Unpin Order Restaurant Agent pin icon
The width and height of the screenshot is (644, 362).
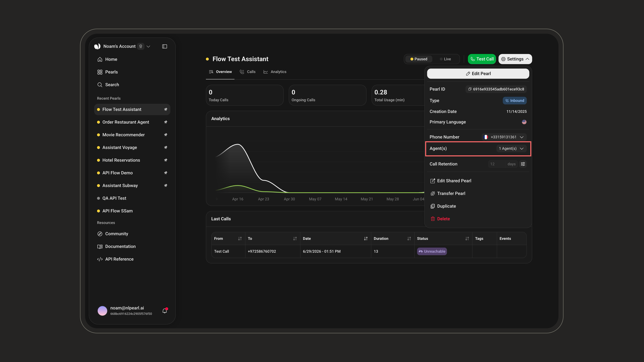click(x=166, y=122)
